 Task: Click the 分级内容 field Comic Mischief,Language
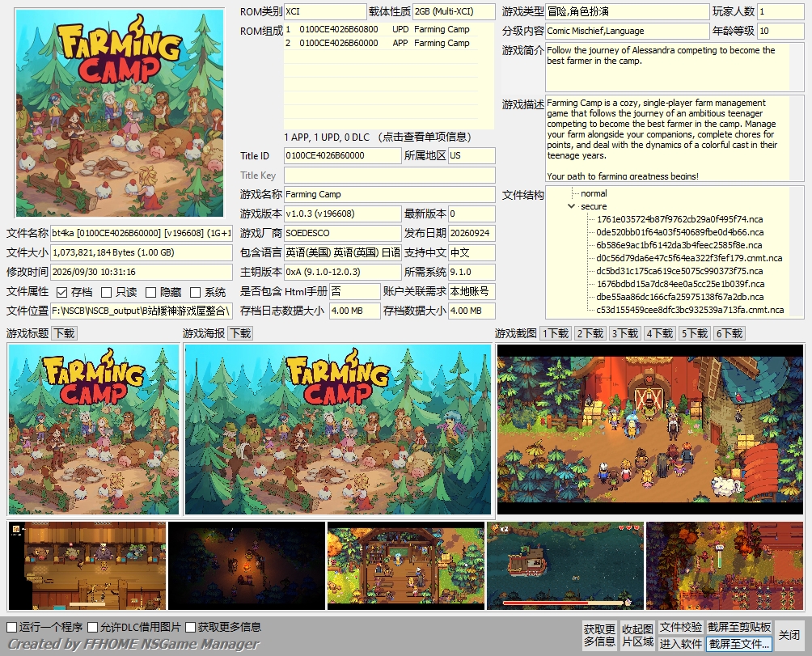click(627, 31)
